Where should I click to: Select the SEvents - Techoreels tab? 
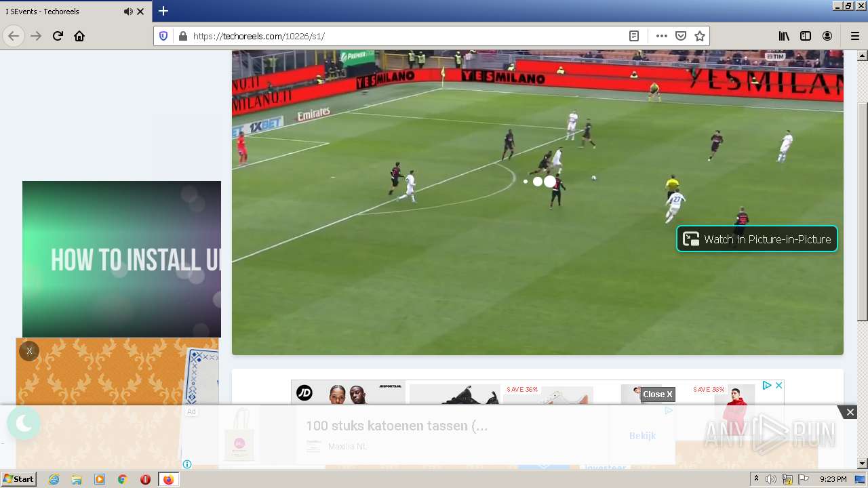point(76,12)
